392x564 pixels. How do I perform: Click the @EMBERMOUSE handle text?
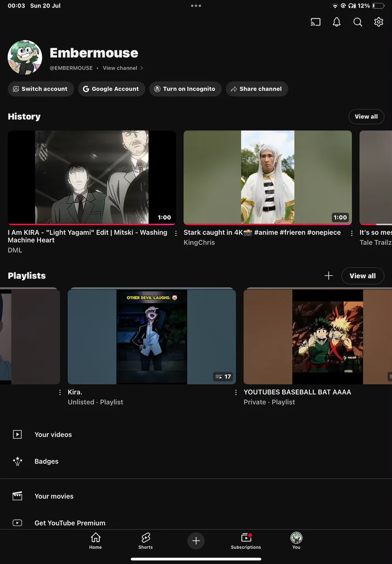(x=71, y=68)
